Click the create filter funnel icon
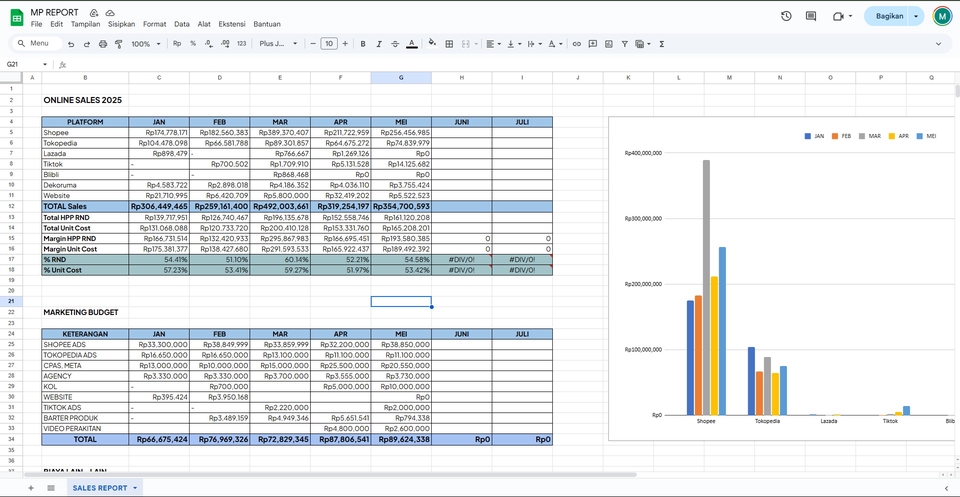 coord(624,44)
